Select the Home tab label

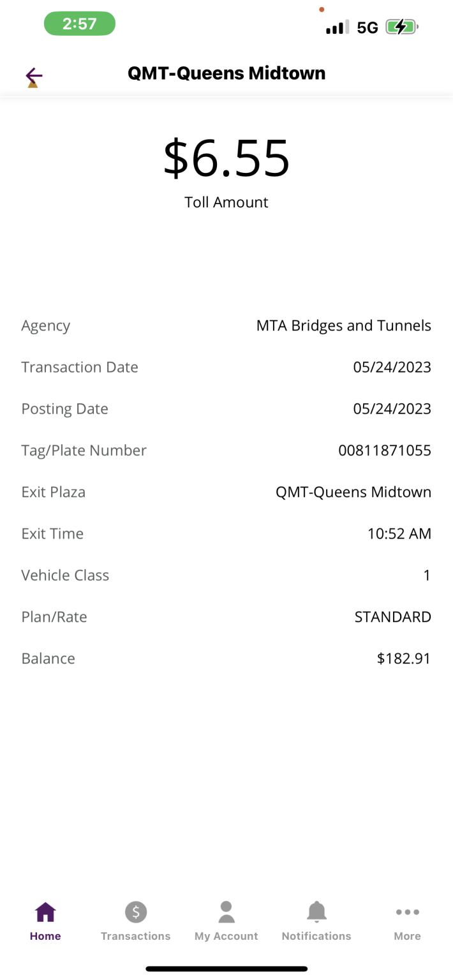coord(45,936)
